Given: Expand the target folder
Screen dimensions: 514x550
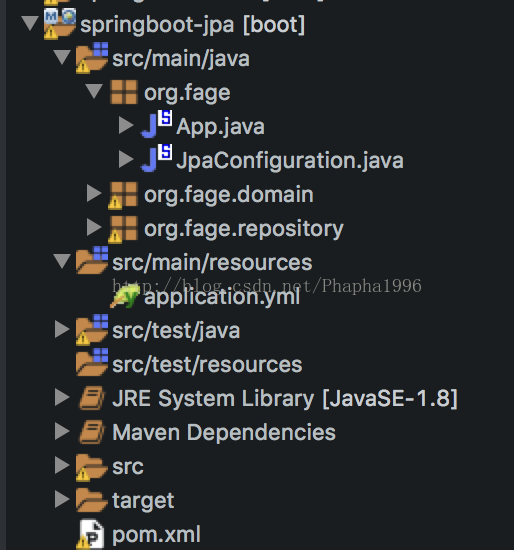Looking at the screenshot, I should (x=62, y=499).
